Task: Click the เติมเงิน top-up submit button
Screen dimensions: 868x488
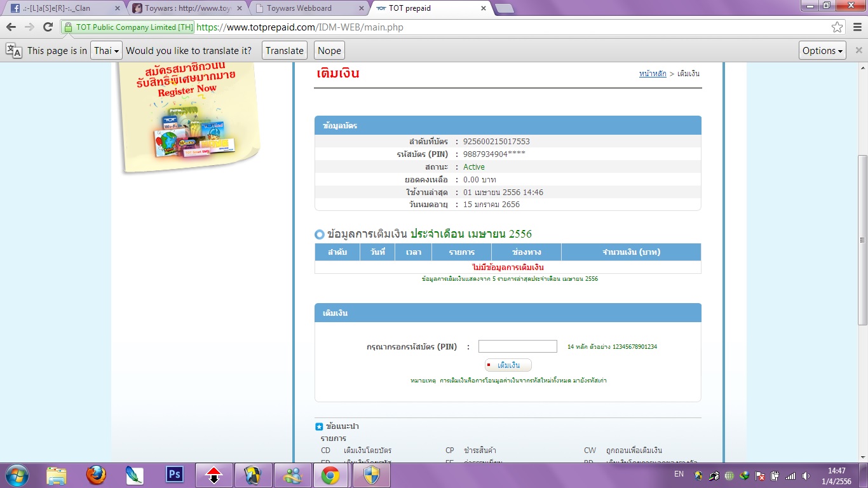Action: coord(508,365)
